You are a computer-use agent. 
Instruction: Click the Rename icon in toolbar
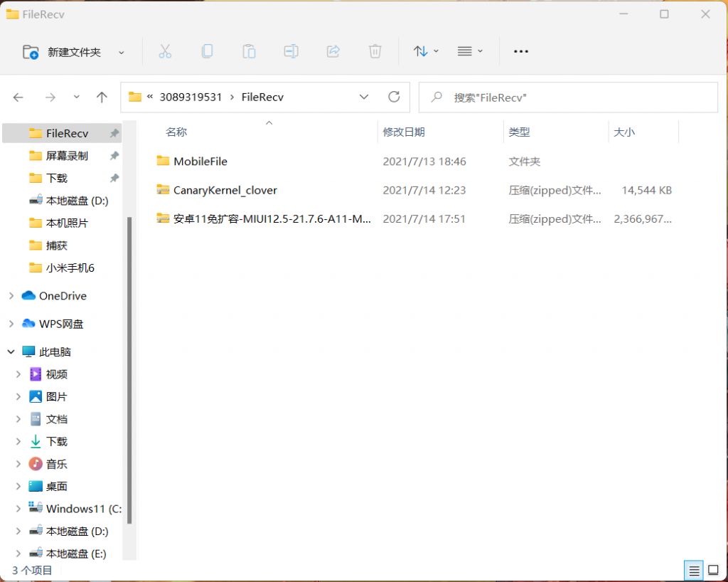tap(291, 51)
